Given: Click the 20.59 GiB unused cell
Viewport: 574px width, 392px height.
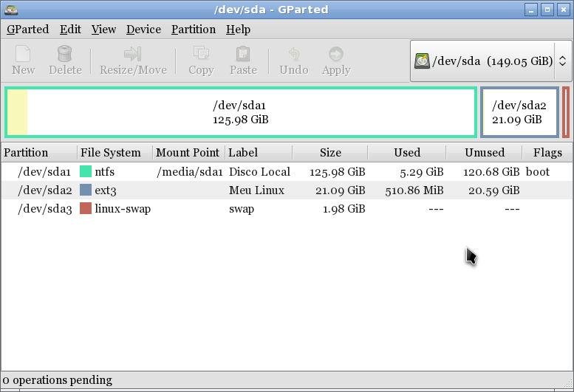Looking at the screenshot, I should [x=494, y=190].
